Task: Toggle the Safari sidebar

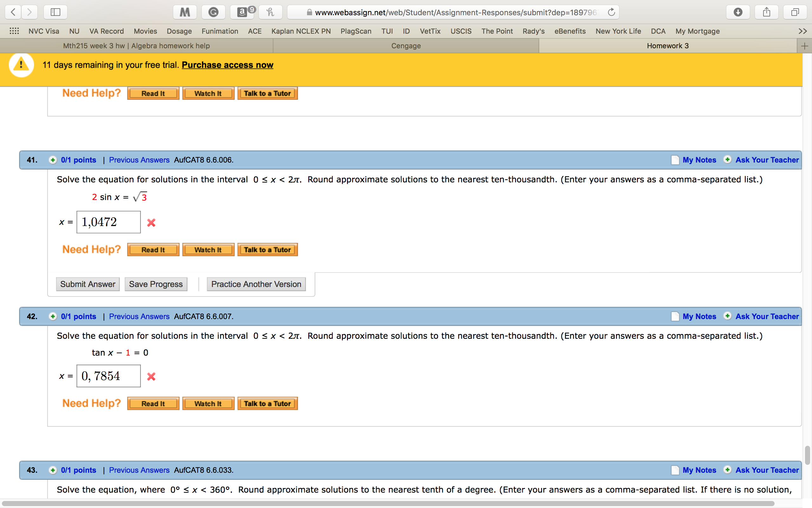Action: [56, 12]
